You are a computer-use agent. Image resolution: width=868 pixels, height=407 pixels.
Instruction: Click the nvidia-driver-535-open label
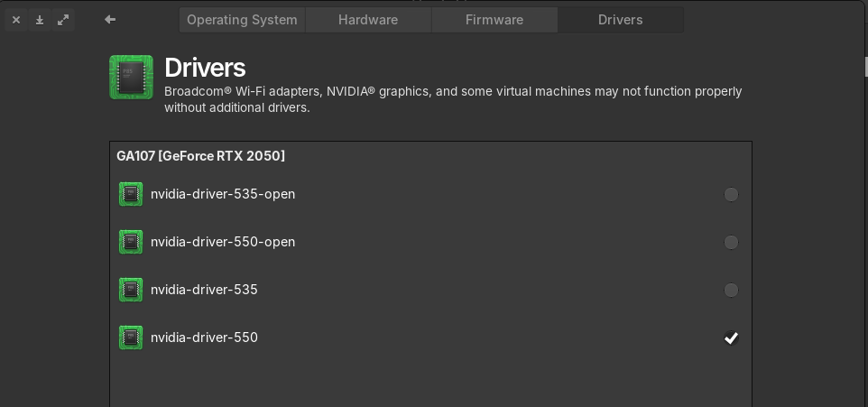[x=223, y=194]
